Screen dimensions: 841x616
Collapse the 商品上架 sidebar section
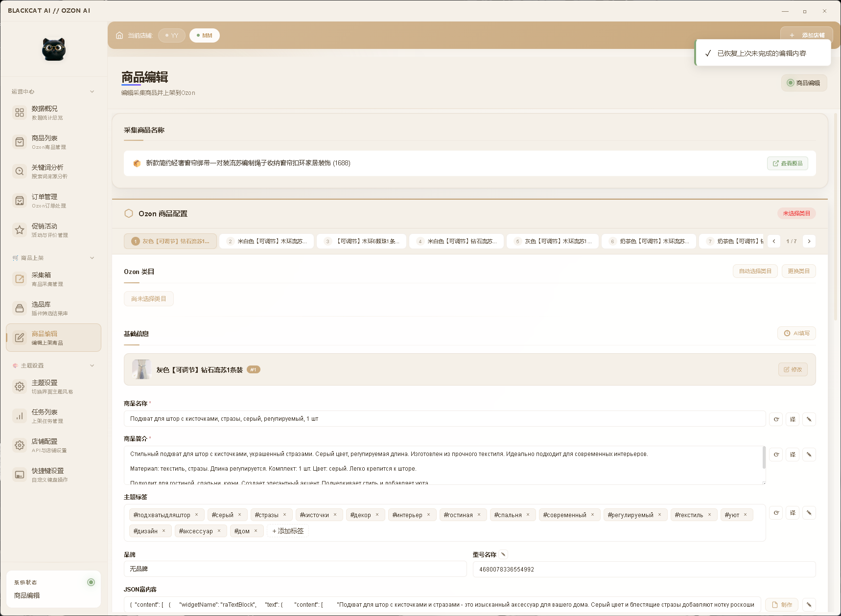point(92,258)
